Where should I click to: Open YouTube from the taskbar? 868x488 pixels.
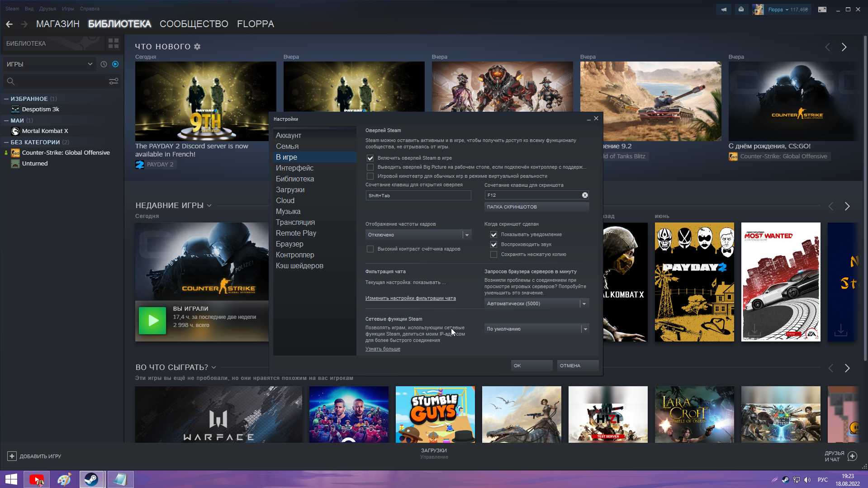pos(37,479)
